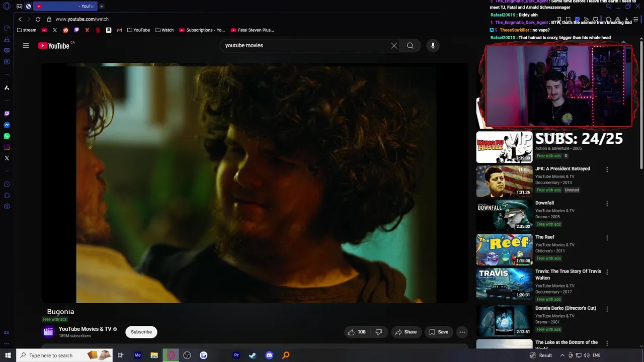Open the "Subscriptions - Yo..." bookmark
Screen dimensions: 644x362
[202, 30]
